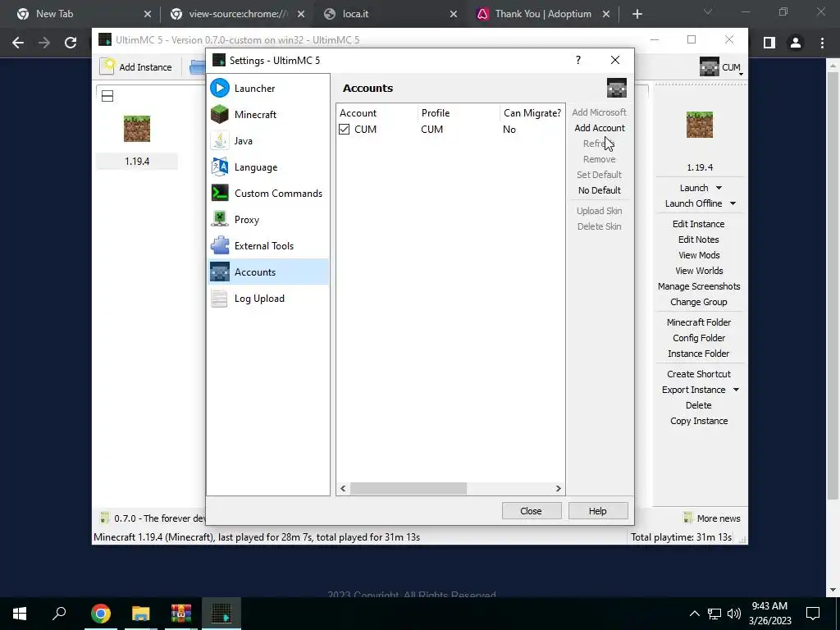Open the Proxy settings page

[x=268, y=220]
